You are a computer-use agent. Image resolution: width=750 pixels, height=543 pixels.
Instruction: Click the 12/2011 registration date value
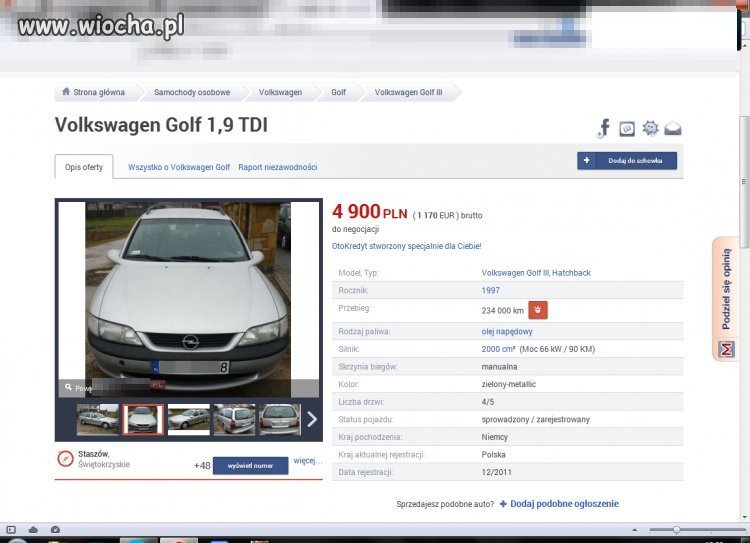[496, 472]
